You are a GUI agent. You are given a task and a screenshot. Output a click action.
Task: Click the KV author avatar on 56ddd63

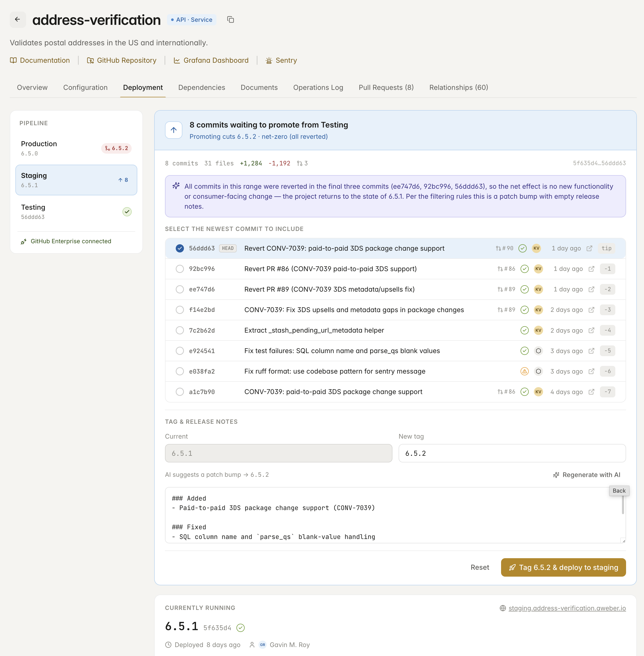536,248
